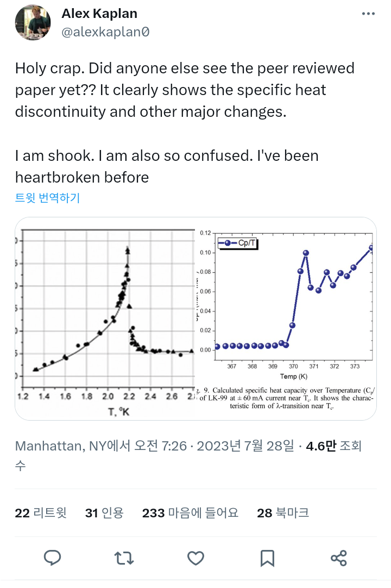Click the 4.6만 조회수 view count
The width and height of the screenshot is (391, 588).
(x=332, y=447)
